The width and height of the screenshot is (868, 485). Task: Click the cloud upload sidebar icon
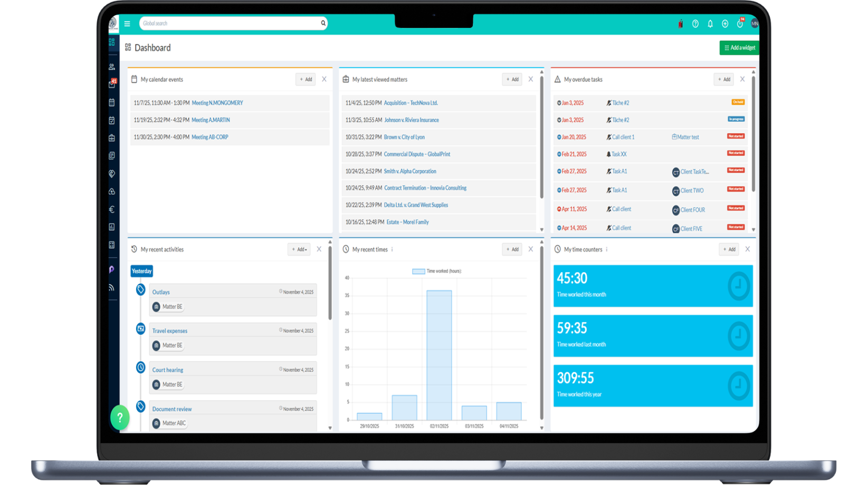112,191
